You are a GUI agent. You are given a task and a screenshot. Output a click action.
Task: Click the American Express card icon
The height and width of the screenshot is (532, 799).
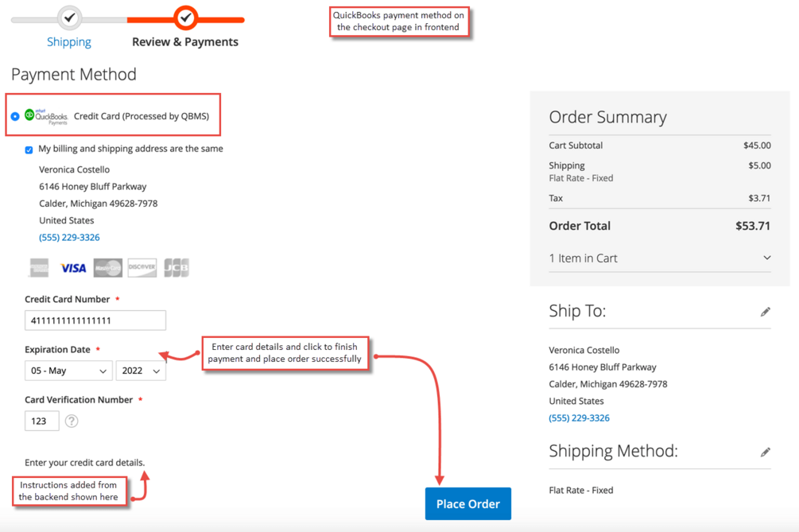point(39,267)
